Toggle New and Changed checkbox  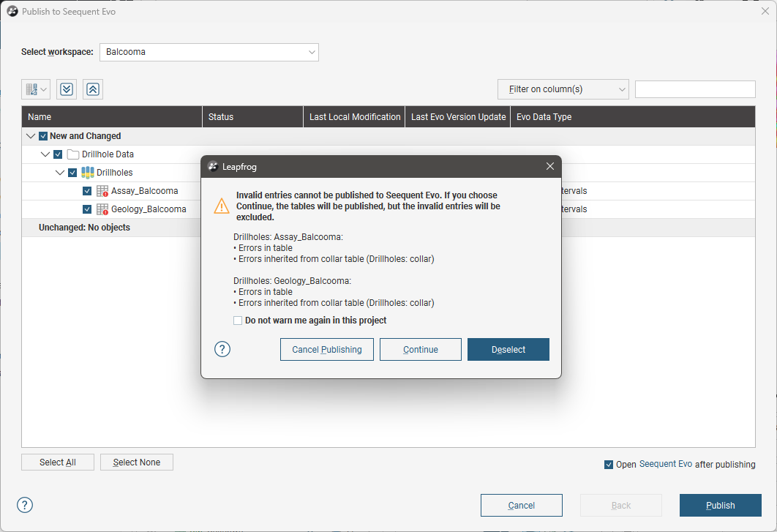point(43,136)
